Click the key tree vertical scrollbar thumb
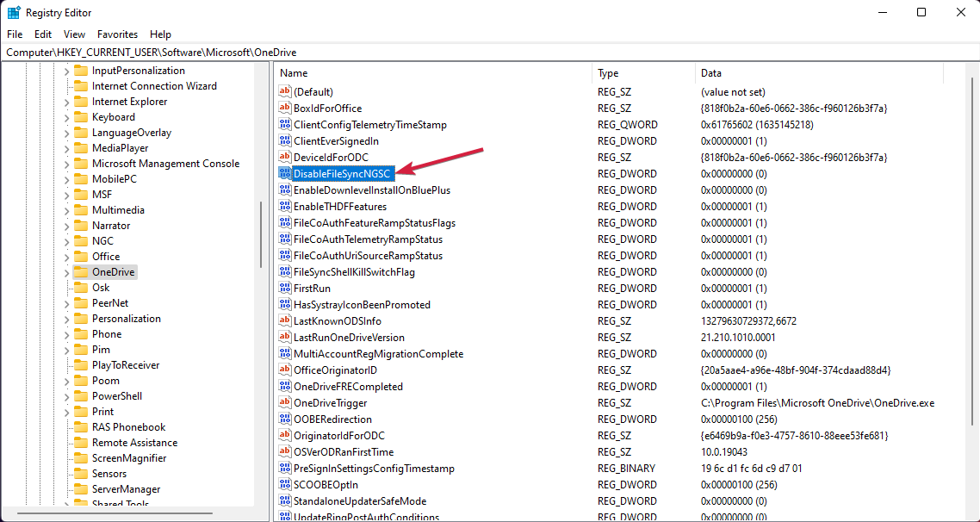980x522 pixels. pos(261,235)
